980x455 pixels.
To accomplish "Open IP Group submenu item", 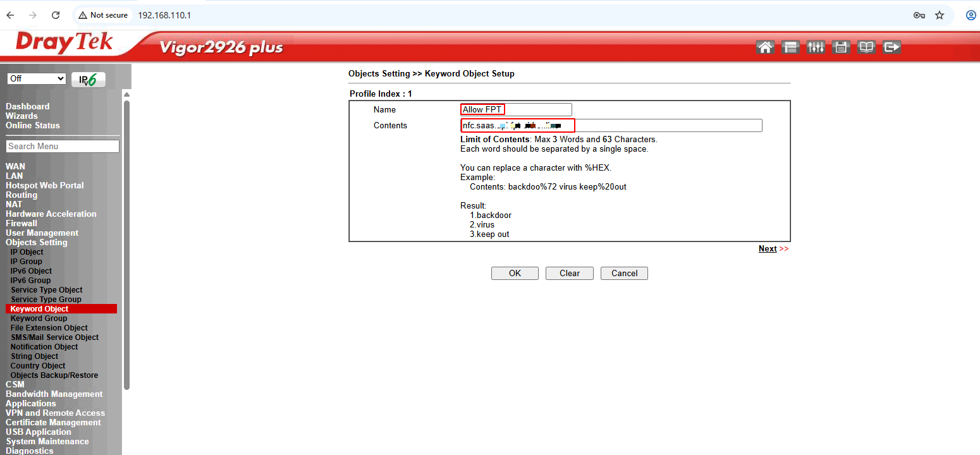I will 27,261.
